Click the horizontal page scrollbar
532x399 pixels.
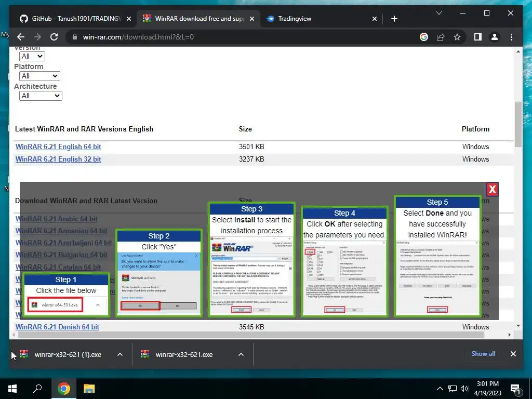coord(251,335)
